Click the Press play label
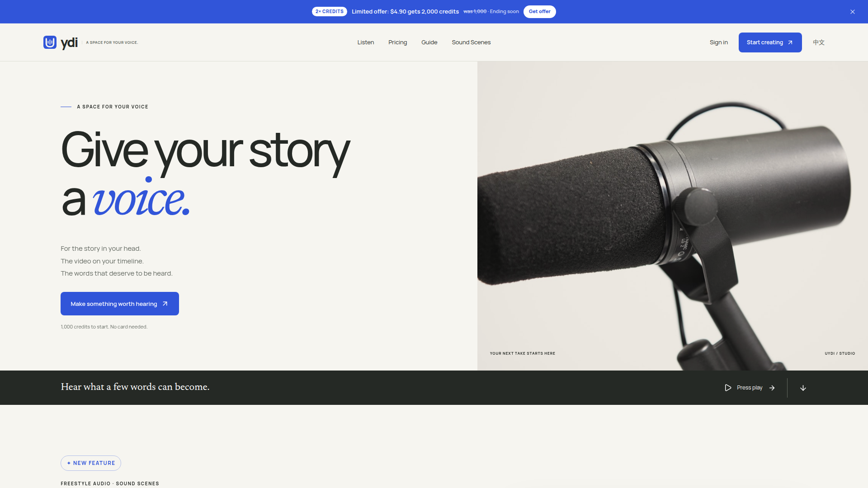868x488 pixels. tap(750, 388)
